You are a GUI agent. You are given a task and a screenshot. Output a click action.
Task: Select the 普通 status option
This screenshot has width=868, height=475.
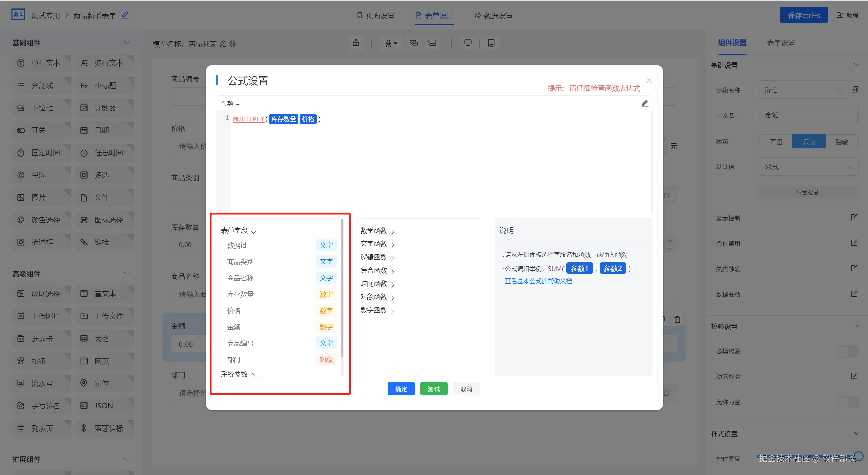776,142
